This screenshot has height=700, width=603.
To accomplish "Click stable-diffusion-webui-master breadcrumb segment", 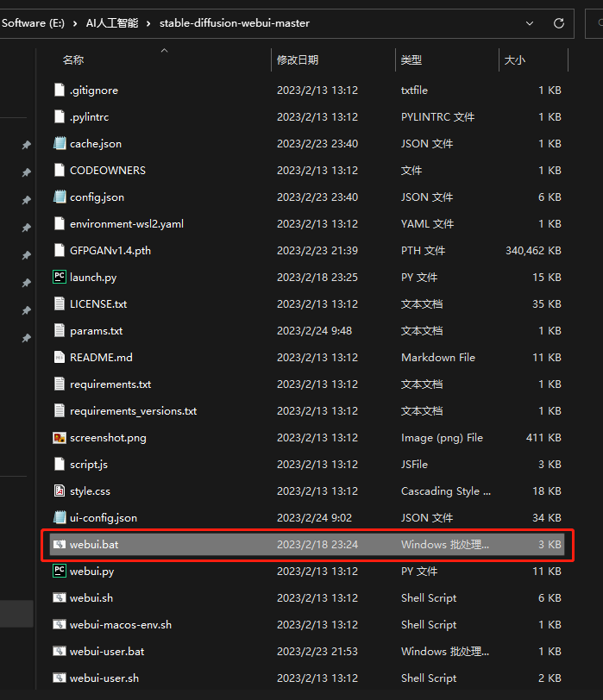I will point(235,23).
